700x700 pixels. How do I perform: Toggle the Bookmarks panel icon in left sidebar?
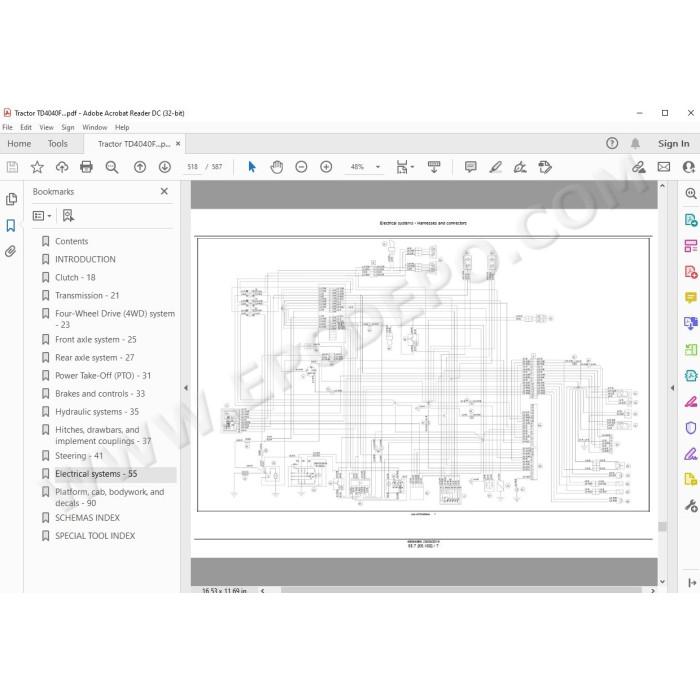click(11, 225)
